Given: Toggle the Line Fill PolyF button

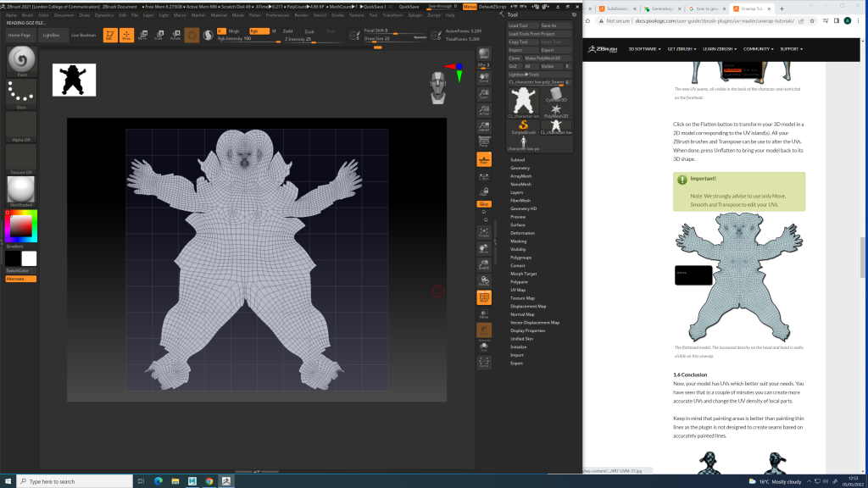Looking at the screenshot, I should (484, 297).
